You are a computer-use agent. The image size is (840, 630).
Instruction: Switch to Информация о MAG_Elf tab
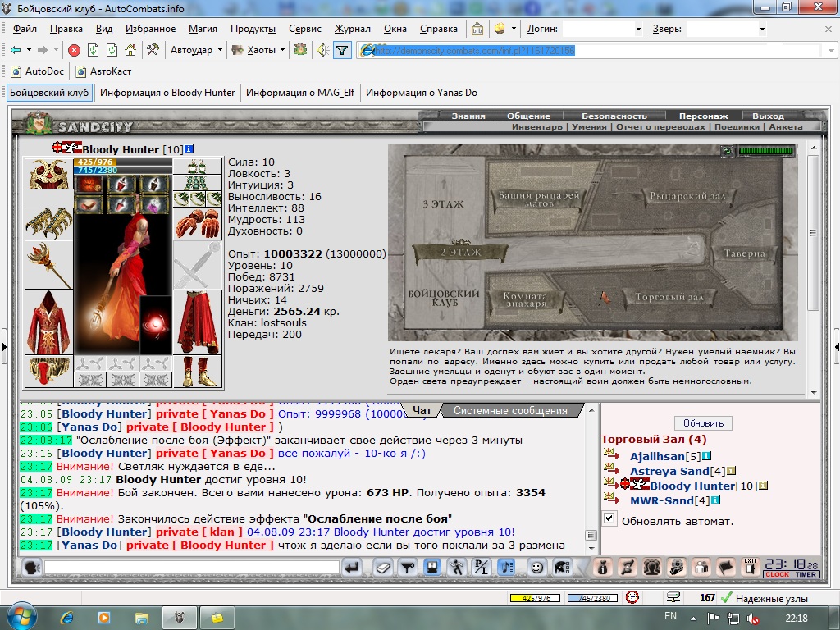[300, 93]
